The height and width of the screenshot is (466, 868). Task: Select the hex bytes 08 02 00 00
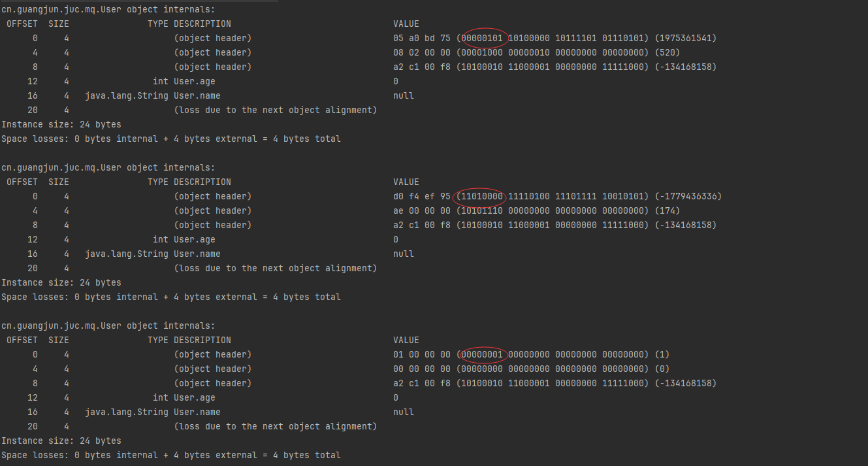422,53
